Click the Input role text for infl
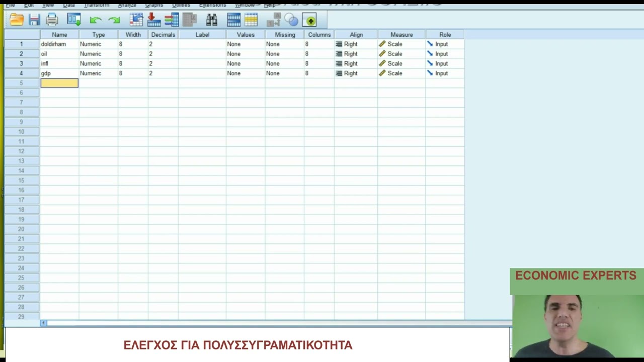 442,63
